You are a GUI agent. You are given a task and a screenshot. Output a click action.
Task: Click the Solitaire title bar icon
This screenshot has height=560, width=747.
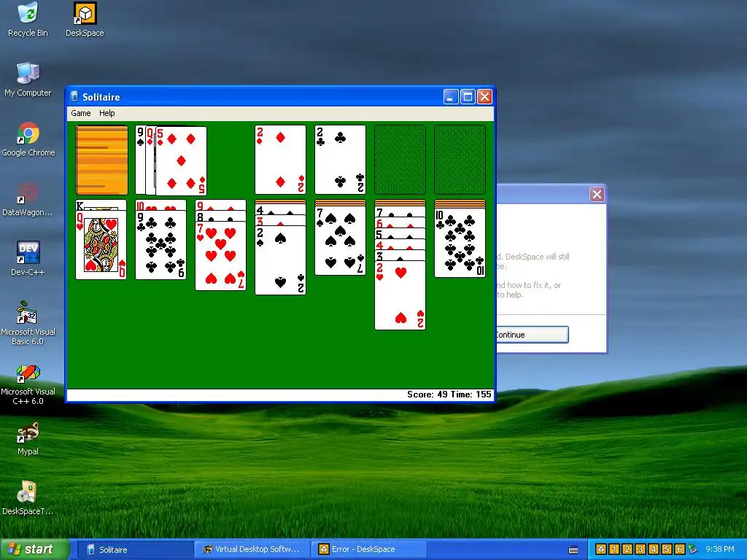tap(74, 97)
